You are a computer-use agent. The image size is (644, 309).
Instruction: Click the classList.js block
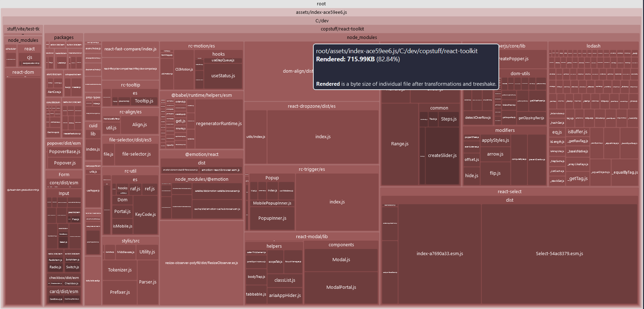[x=285, y=280]
